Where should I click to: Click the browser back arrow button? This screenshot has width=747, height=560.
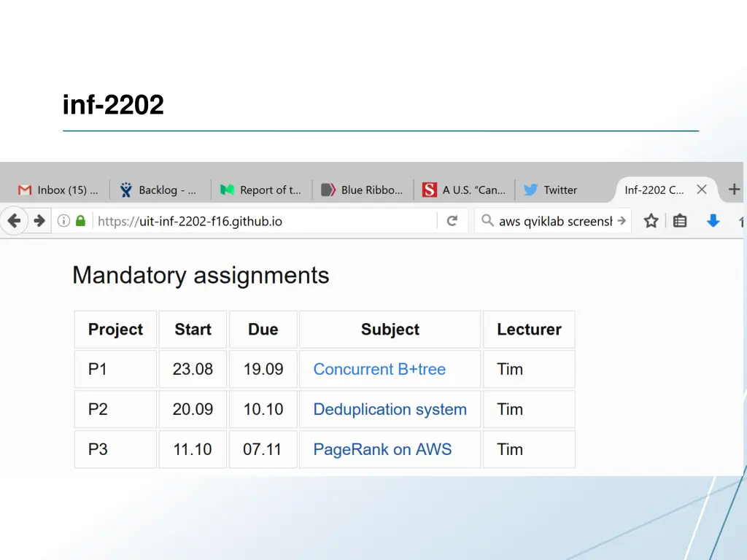pyautogui.click(x=15, y=221)
